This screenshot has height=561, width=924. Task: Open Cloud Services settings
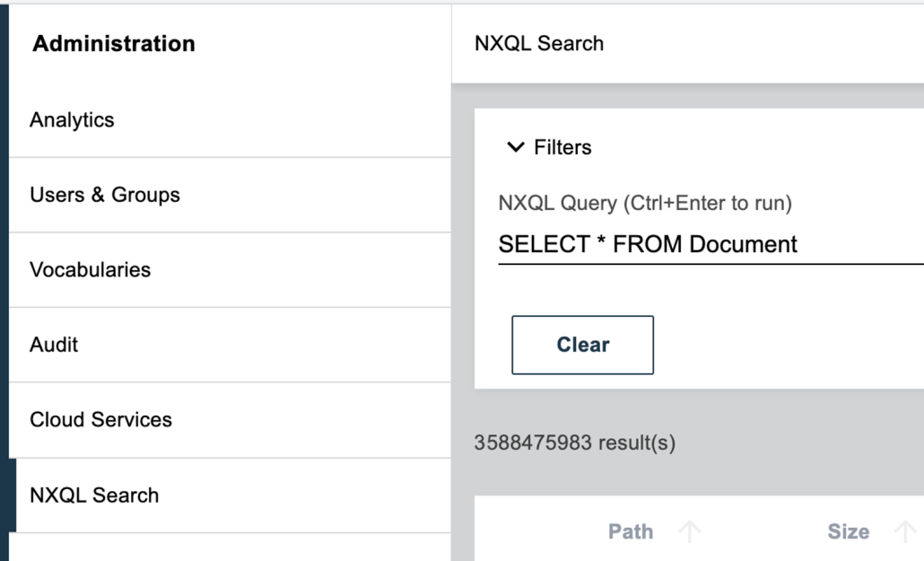(230, 419)
